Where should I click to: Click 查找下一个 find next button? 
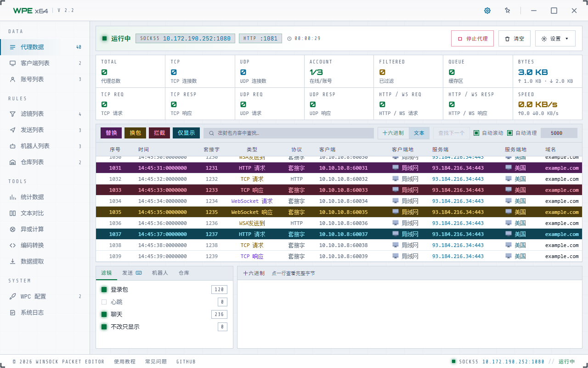click(x=451, y=133)
